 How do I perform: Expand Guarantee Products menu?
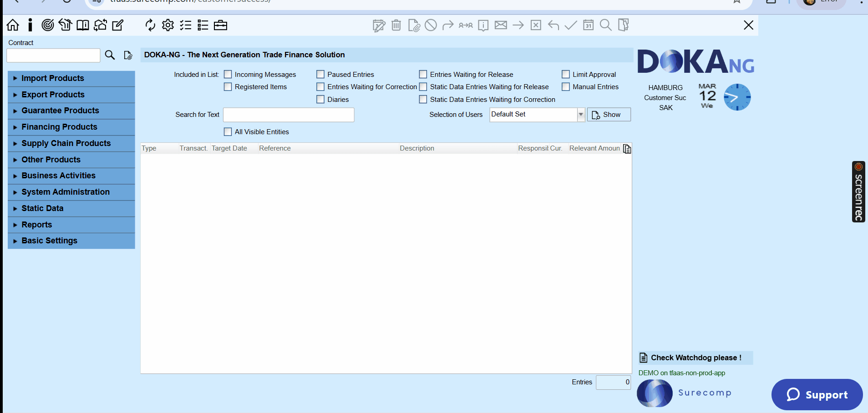coord(71,111)
